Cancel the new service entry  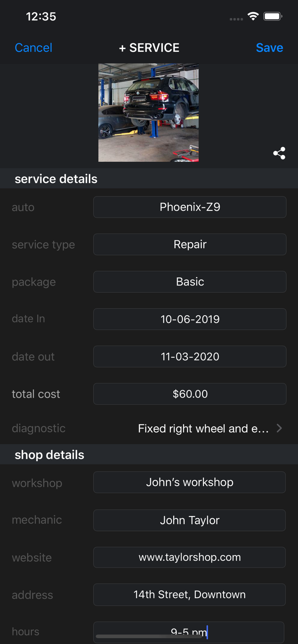(x=33, y=48)
